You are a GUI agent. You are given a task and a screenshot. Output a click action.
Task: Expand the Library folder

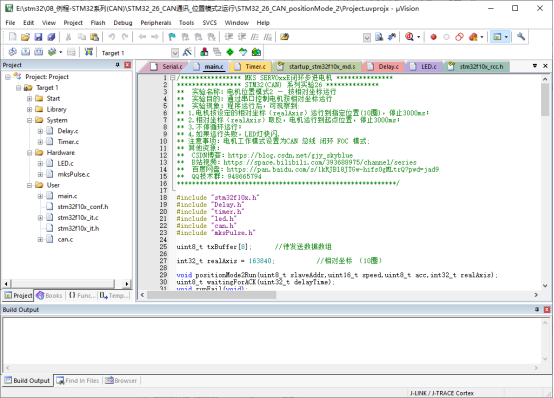tap(30, 109)
